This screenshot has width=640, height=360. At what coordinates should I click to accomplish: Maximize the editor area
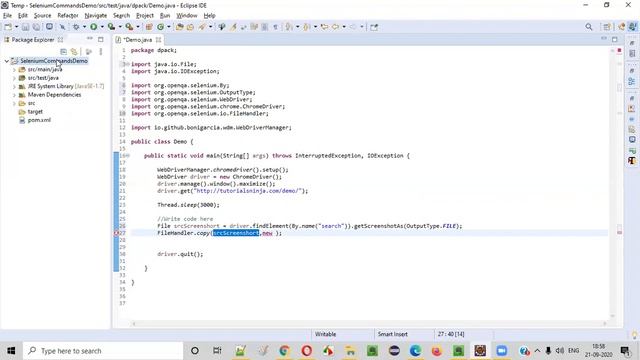click(615, 39)
